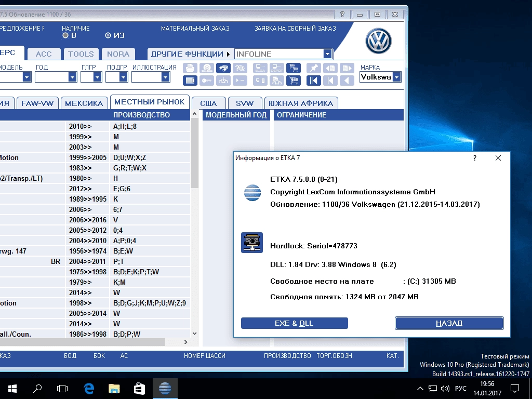Click vertical scrollbar up arrow in list
Viewport: 532px width, 399px height.
194,114
